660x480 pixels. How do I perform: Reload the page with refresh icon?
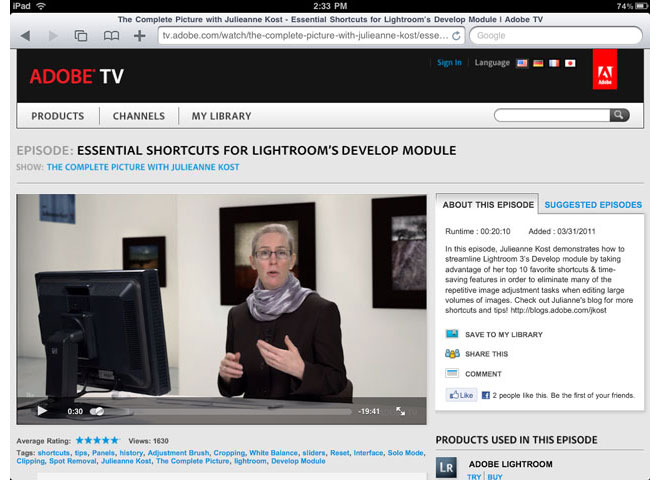(456, 36)
